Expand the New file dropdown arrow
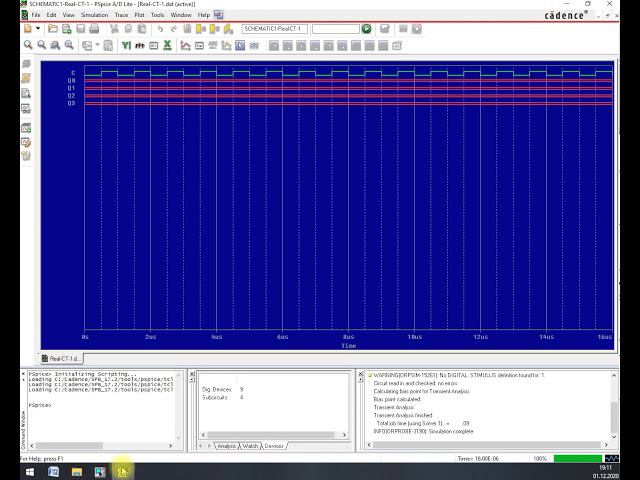This screenshot has height=480, width=640. [x=40, y=29]
